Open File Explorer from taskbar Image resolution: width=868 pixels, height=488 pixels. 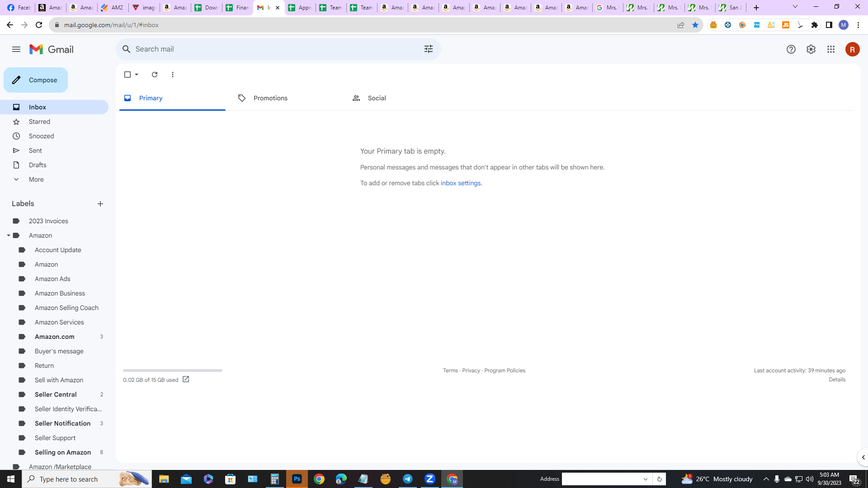(164, 479)
